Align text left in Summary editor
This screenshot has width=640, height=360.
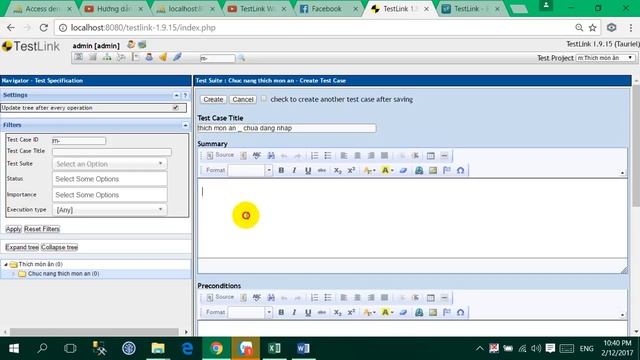click(344, 156)
